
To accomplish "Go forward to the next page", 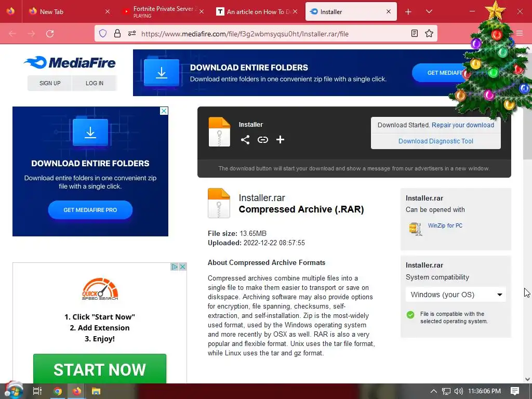I will tap(31, 34).
